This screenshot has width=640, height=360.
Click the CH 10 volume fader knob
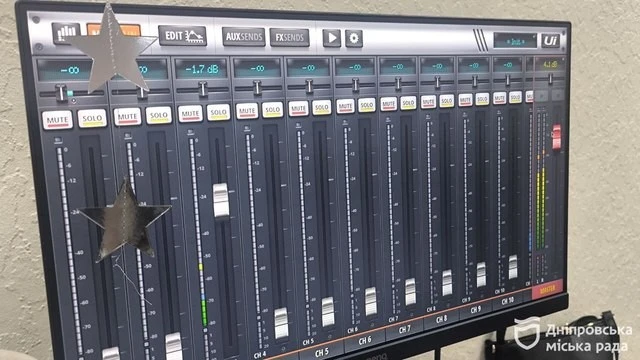point(513,267)
